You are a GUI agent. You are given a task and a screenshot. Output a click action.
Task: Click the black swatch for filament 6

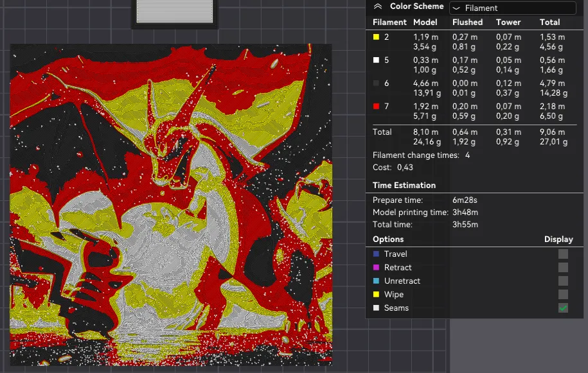coord(376,83)
